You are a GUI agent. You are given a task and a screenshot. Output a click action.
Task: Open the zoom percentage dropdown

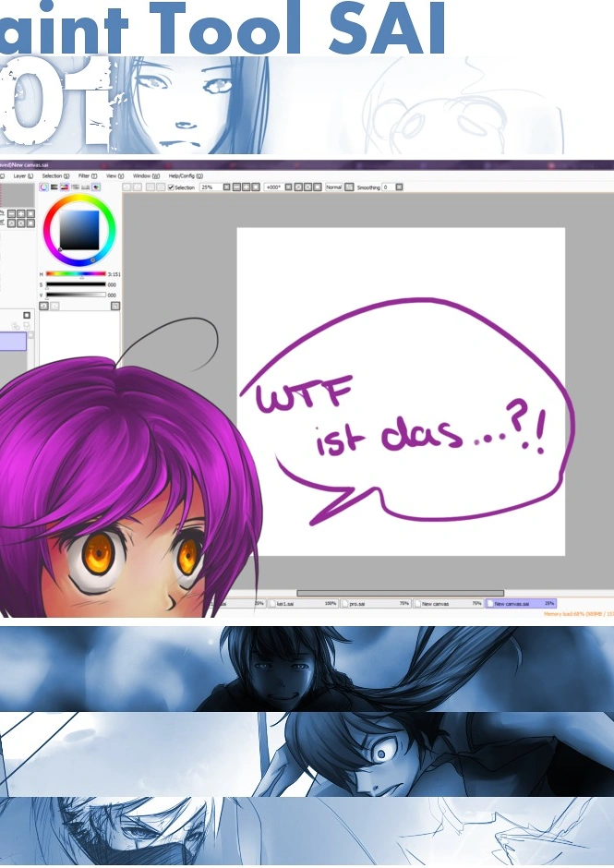[226, 187]
